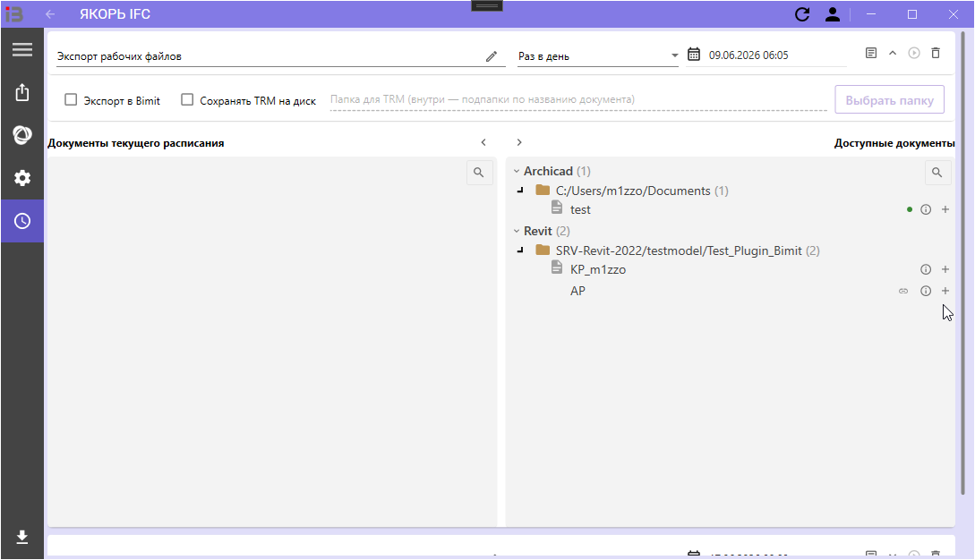Select the KP_m1zzo document row
Screen dimensions: 975x560
pos(731,269)
